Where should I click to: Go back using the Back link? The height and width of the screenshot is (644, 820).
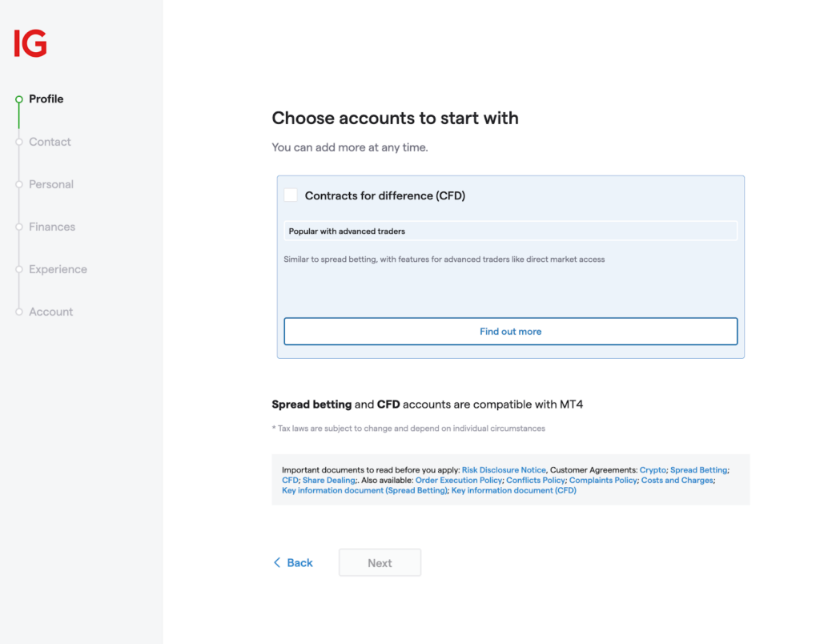coord(293,563)
